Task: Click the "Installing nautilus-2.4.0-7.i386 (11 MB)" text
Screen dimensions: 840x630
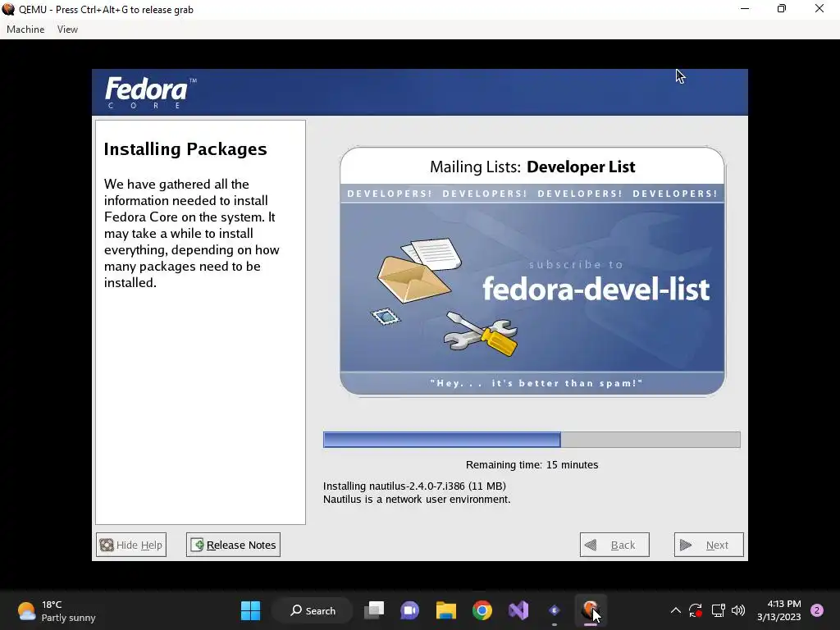Action: (414, 486)
